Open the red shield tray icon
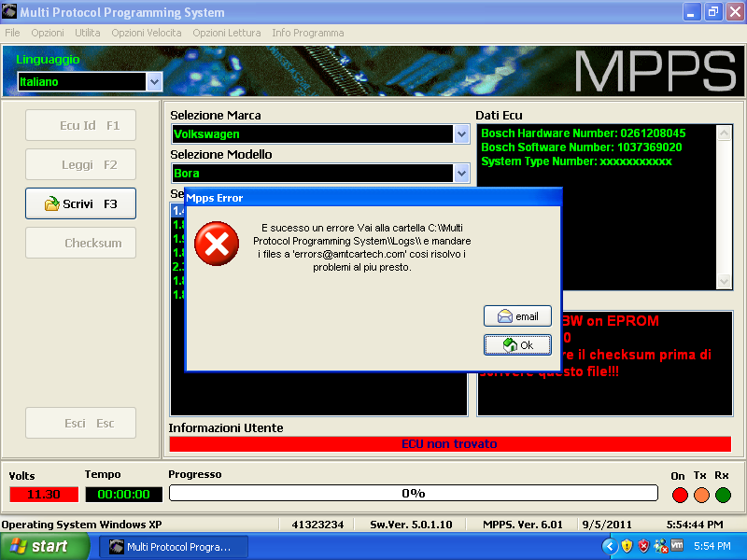 click(643, 546)
